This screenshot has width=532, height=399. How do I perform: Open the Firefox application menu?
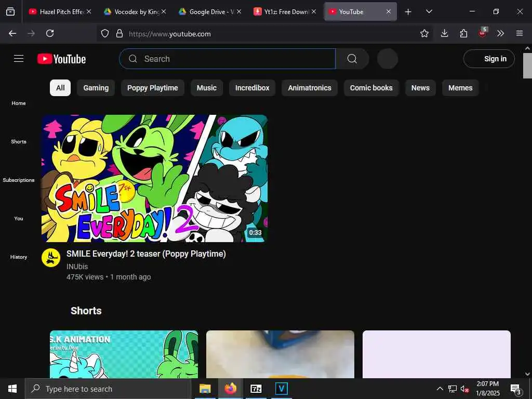tap(520, 33)
